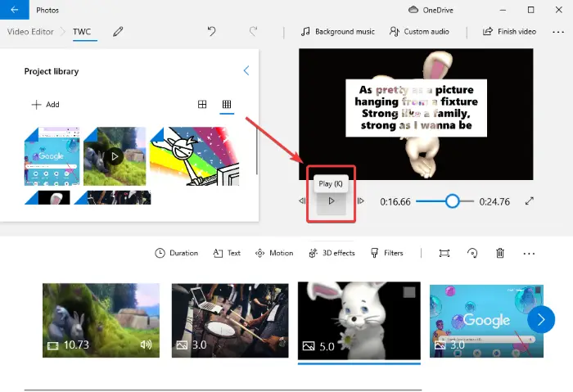Screen dimensions: 573x392
Task: Click the Play button under preview
Action: (331, 201)
